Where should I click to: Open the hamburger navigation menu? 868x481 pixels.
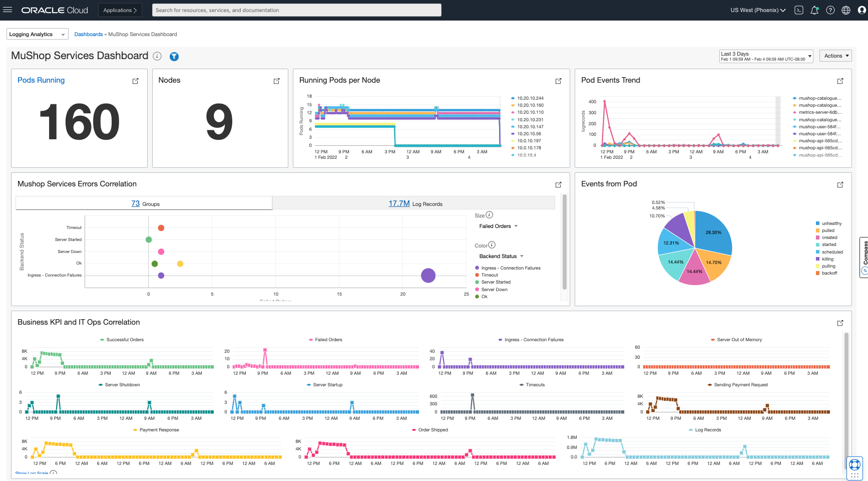click(x=8, y=10)
